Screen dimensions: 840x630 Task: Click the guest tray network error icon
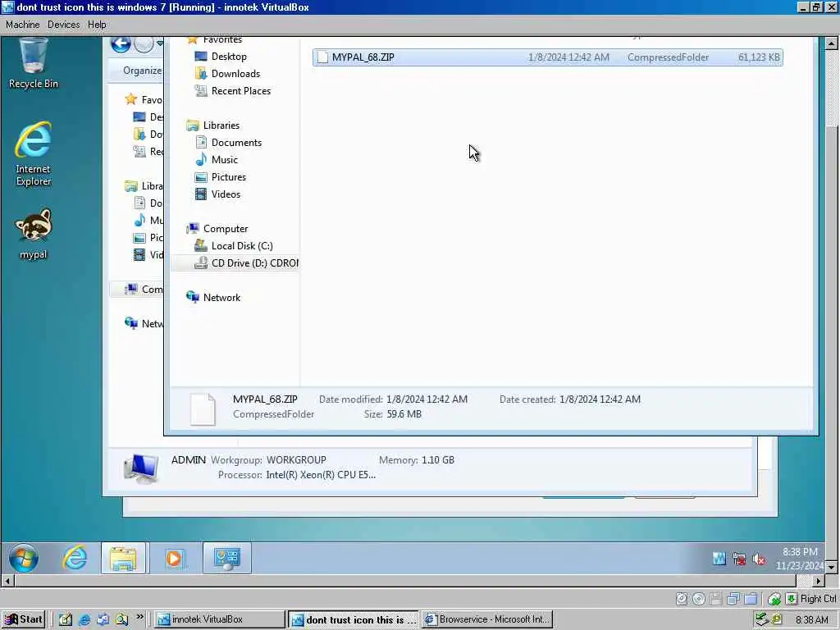tap(739, 559)
